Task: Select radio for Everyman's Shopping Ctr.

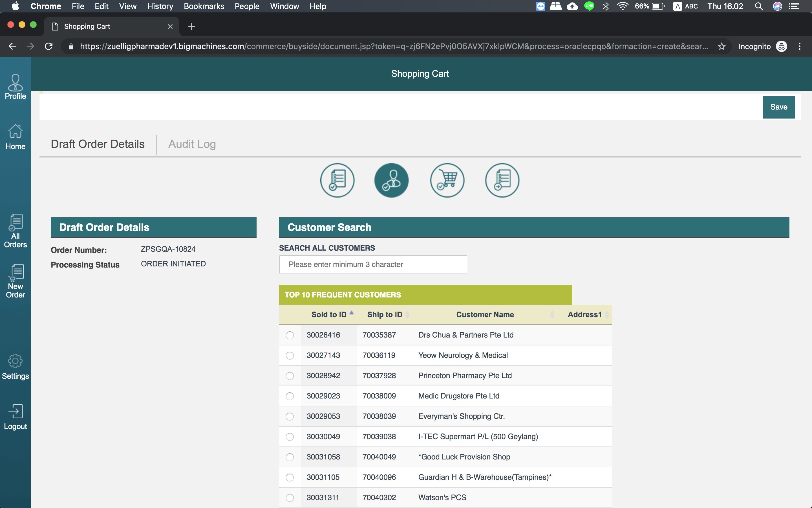Action: click(x=290, y=417)
